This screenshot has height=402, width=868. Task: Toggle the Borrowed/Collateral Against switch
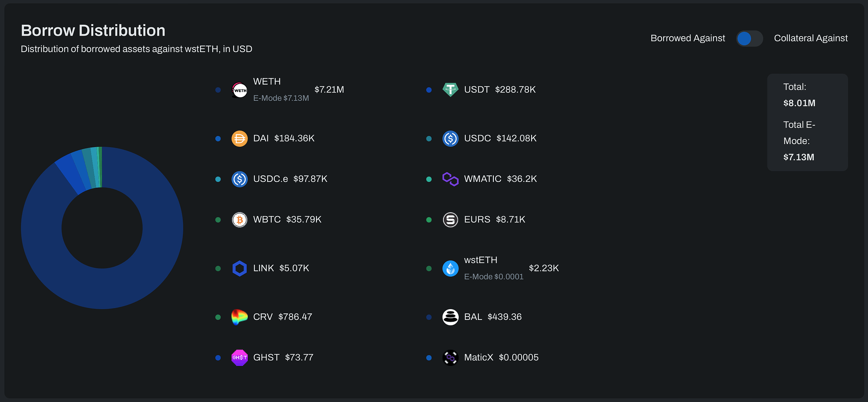(749, 39)
